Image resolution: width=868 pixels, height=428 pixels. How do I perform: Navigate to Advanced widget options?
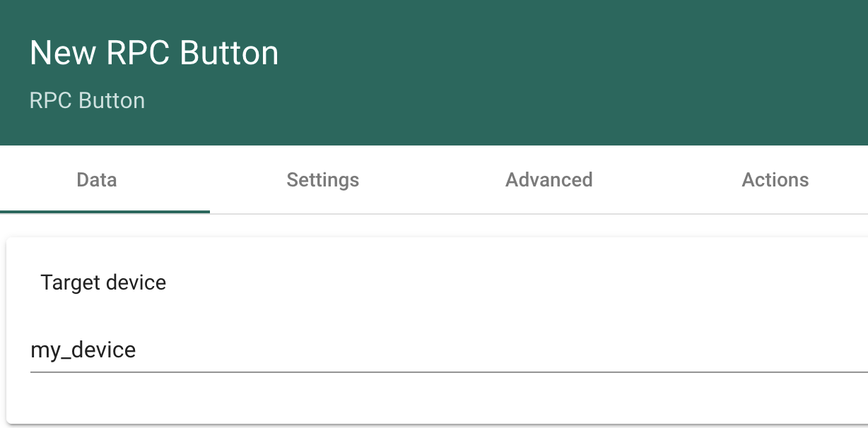(x=549, y=180)
